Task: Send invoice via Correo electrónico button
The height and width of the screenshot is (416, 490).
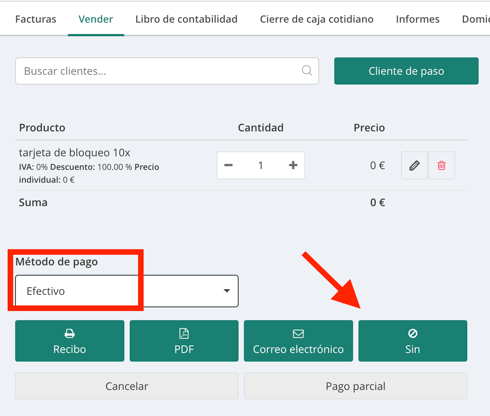Action: coord(298,341)
